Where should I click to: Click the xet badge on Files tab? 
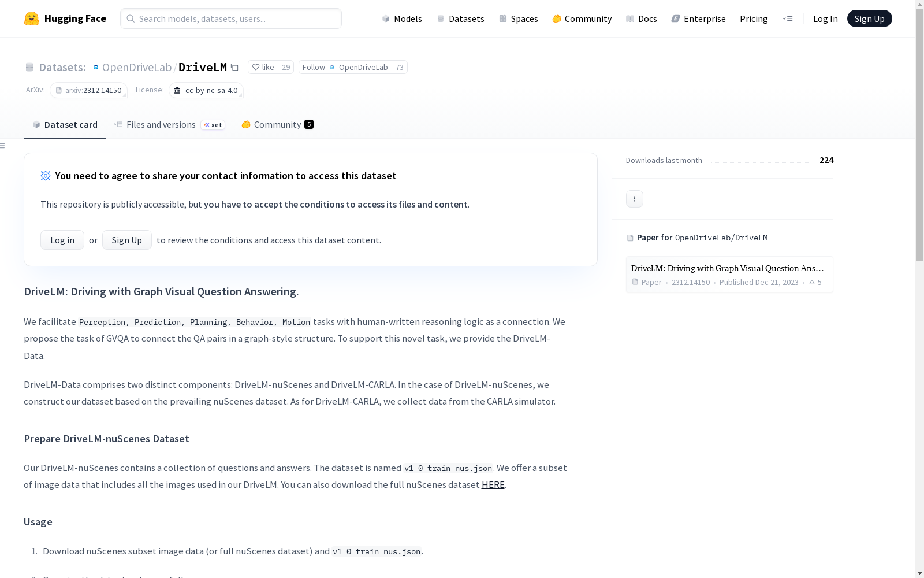[x=213, y=125]
